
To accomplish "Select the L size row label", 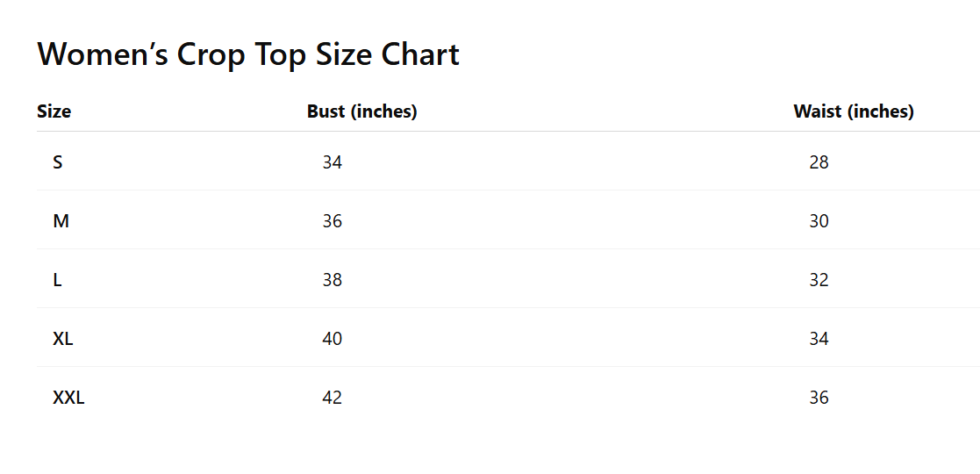I will 58,280.
